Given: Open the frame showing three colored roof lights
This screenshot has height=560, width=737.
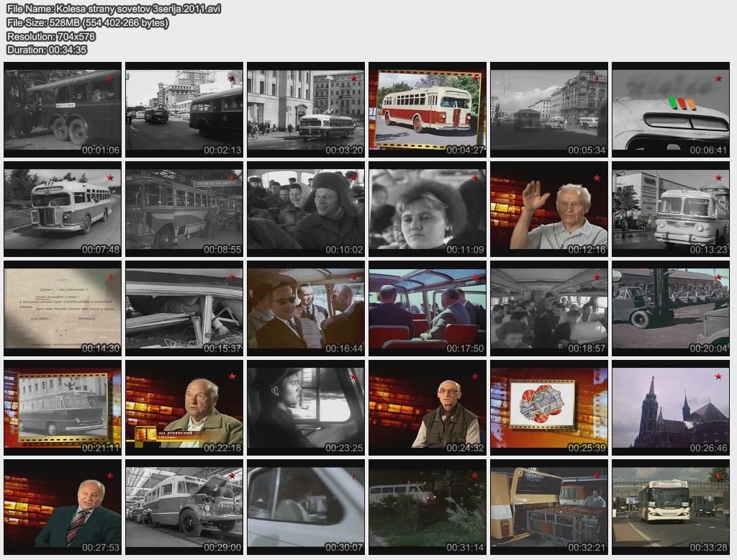Looking at the screenshot, I should click(671, 109).
